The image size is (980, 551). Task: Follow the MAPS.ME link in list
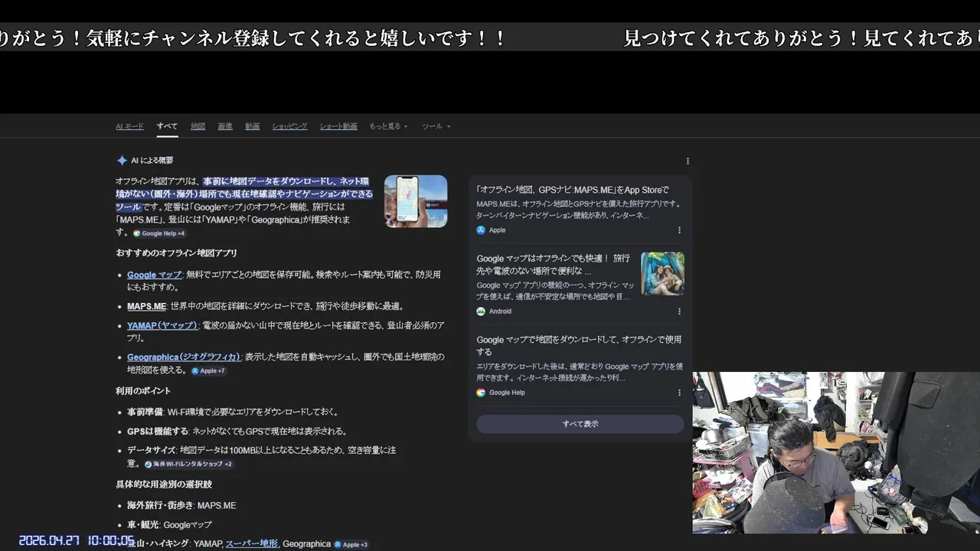[146, 306]
